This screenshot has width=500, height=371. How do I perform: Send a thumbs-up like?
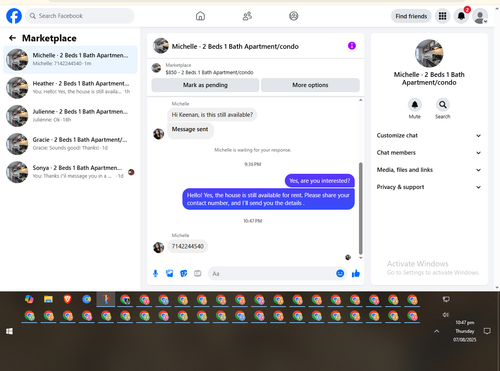pyautogui.click(x=356, y=274)
